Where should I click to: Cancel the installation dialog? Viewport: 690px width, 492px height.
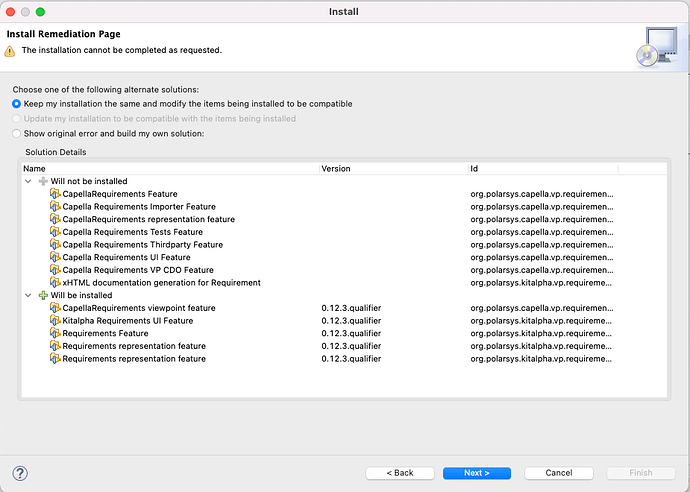[559, 473]
